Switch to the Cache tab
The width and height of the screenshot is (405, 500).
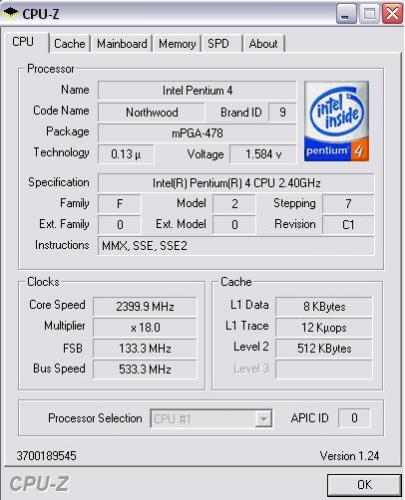[x=70, y=44]
